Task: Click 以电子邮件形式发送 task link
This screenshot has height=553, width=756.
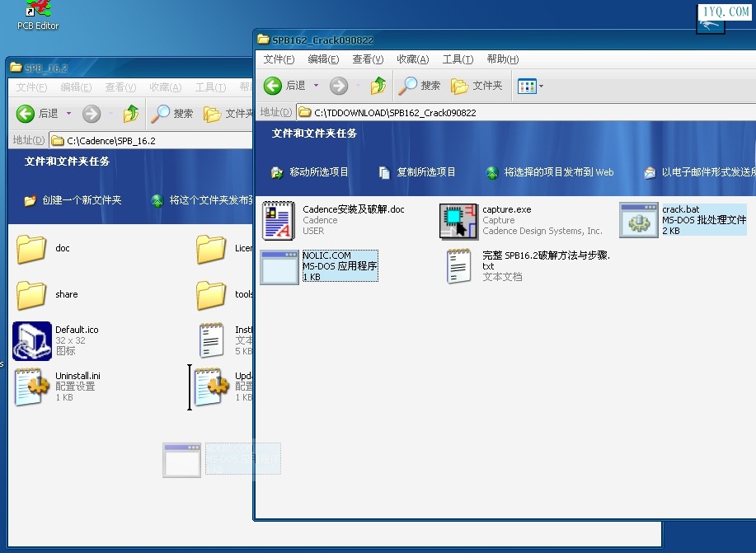Action: click(x=700, y=172)
